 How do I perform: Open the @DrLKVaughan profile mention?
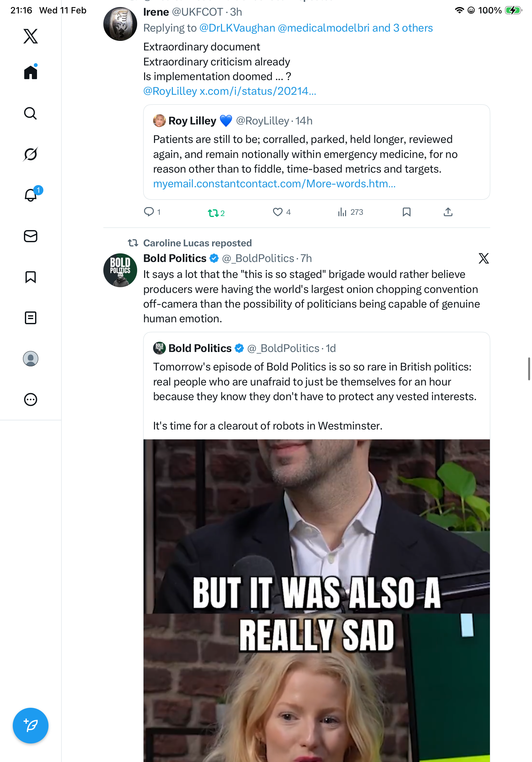click(237, 28)
